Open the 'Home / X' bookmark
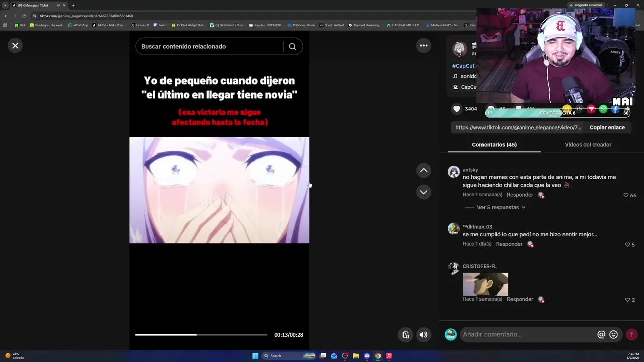Screen dimensions: 644x362 (140, 25)
